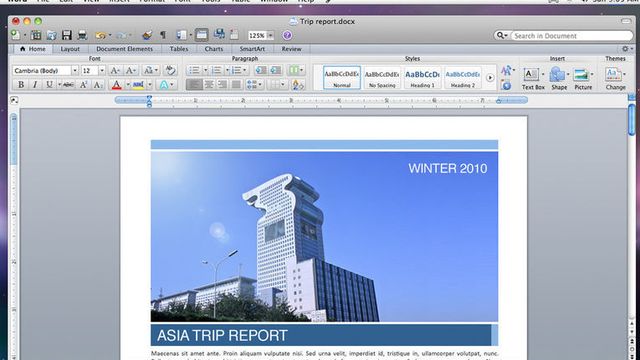Screen dimensions: 640x360
Task: Click the tab selector at ruler corner
Action: pyautogui.click(x=14, y=100)
